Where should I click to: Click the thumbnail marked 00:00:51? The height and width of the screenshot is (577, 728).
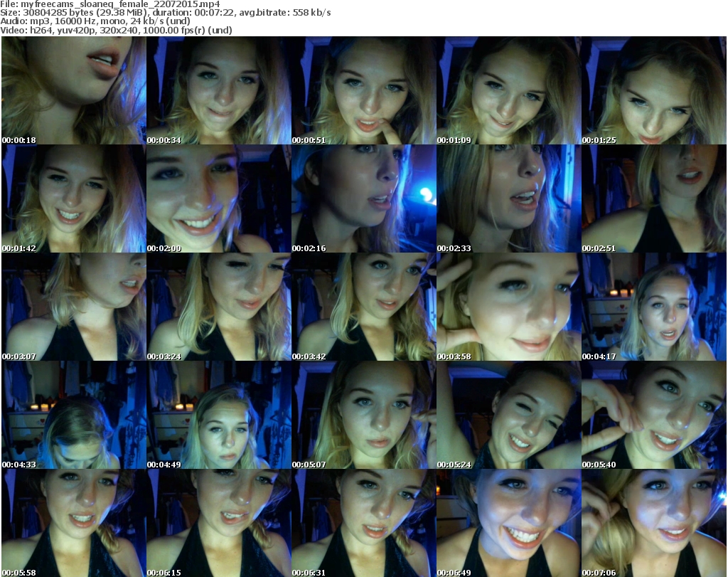pos(364,90)
